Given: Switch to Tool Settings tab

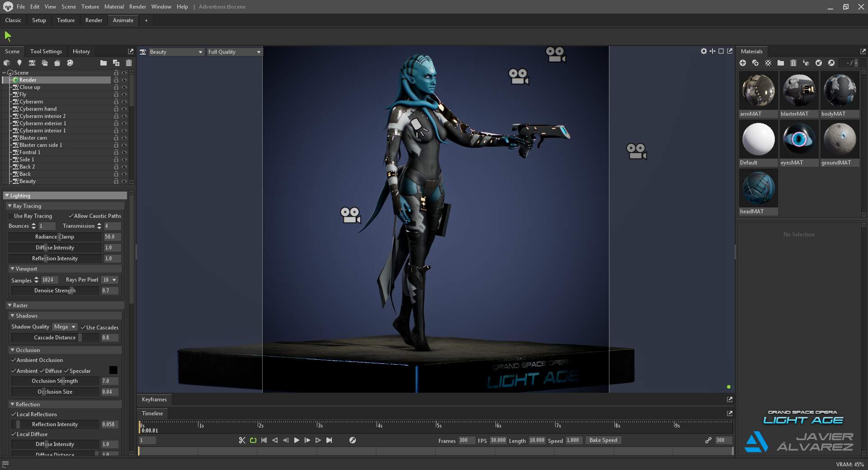Looking at the screenshot, I should pyautogui.click(x=46, y=52).
